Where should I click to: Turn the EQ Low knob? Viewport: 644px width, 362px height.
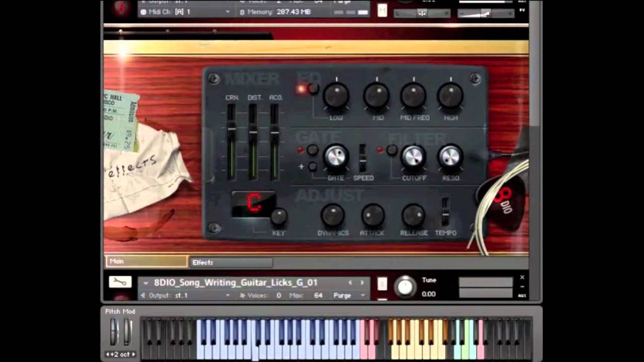336,96
